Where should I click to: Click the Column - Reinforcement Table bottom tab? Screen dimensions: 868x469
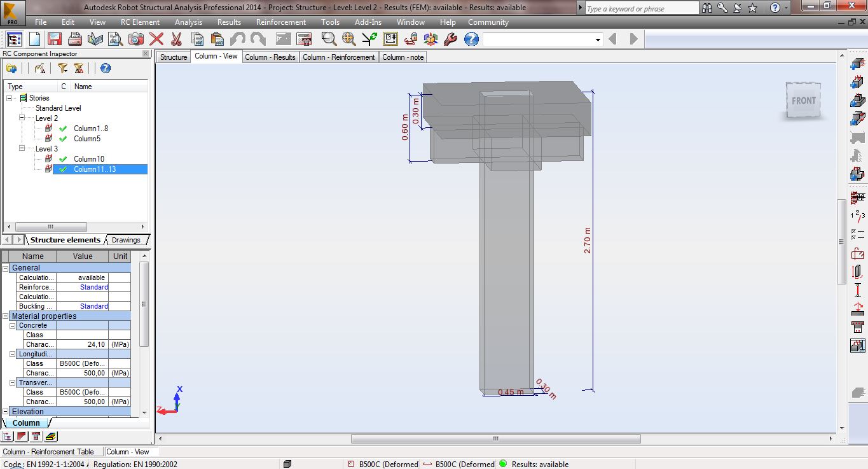pyautogui.click(x=49, y=452)
